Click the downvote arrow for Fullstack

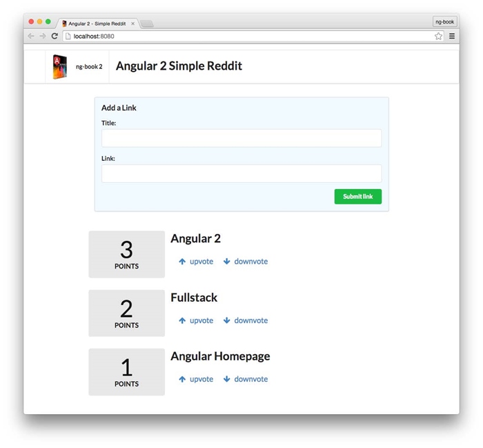tap(227, 320)
